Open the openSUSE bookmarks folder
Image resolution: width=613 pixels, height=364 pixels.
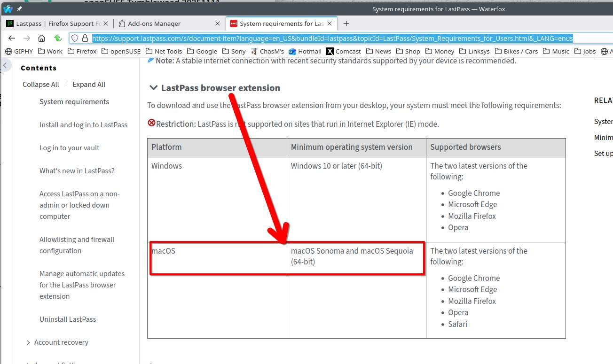(121, 51)
